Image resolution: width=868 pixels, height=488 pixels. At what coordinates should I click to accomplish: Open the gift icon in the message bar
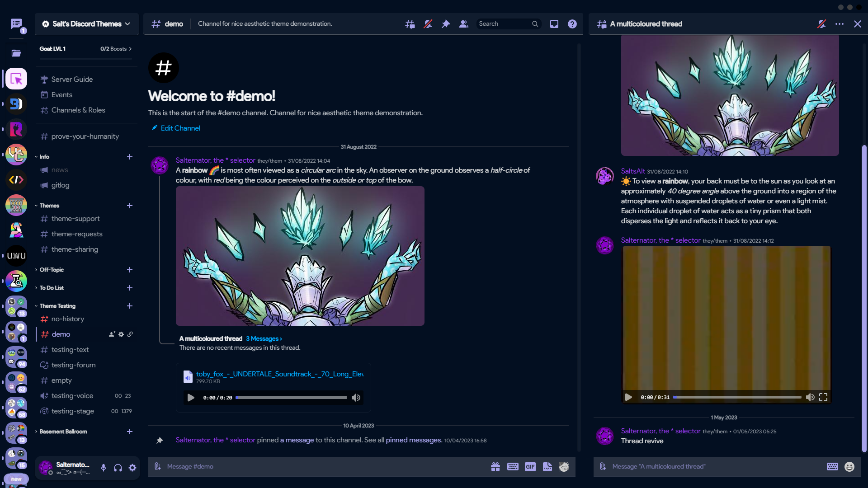tap(495, 467)
